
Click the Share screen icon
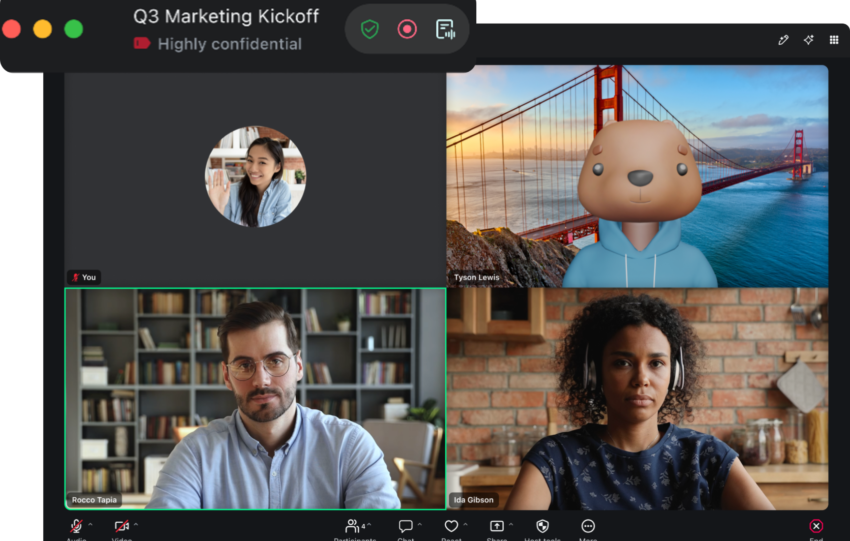(497, 526)
